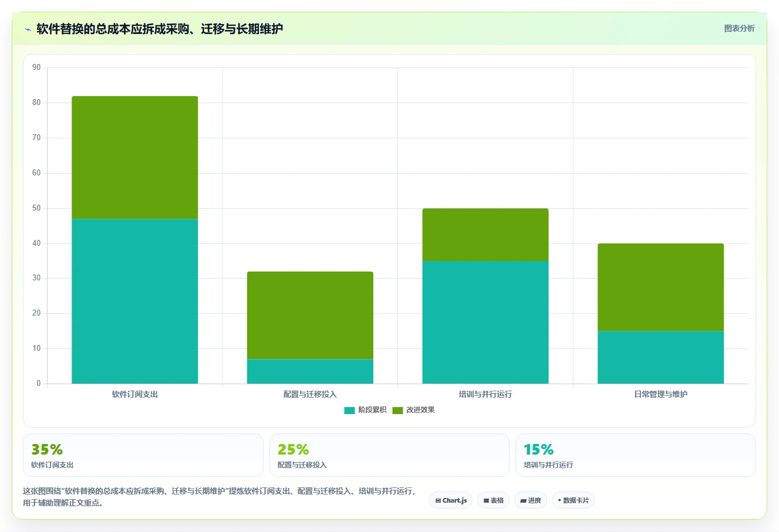Click the green bar segment for 配置与迁移投入
Screen dimensions: 779x532
click(310, 316)
